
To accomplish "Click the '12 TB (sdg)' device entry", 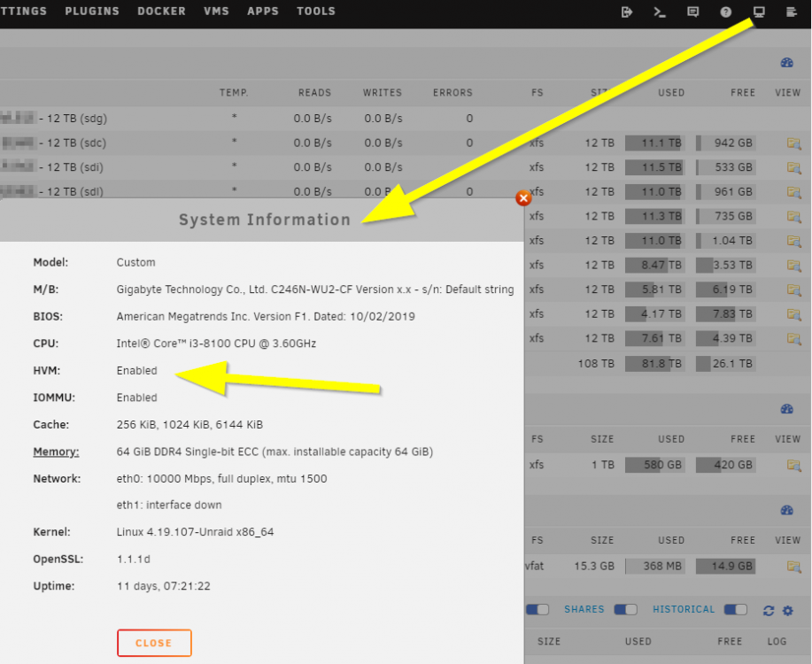I will point(77,119).
